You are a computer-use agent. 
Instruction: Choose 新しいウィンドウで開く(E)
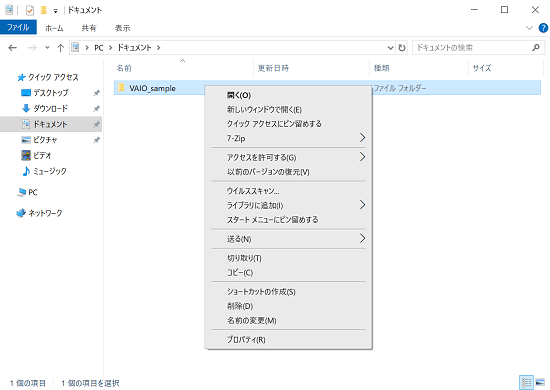click(x=288, y=110)
